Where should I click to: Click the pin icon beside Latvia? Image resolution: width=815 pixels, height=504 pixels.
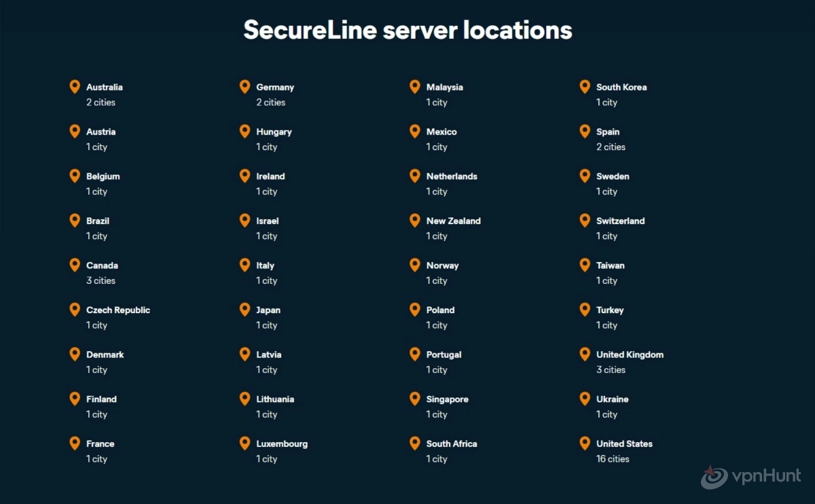(244, 355)
